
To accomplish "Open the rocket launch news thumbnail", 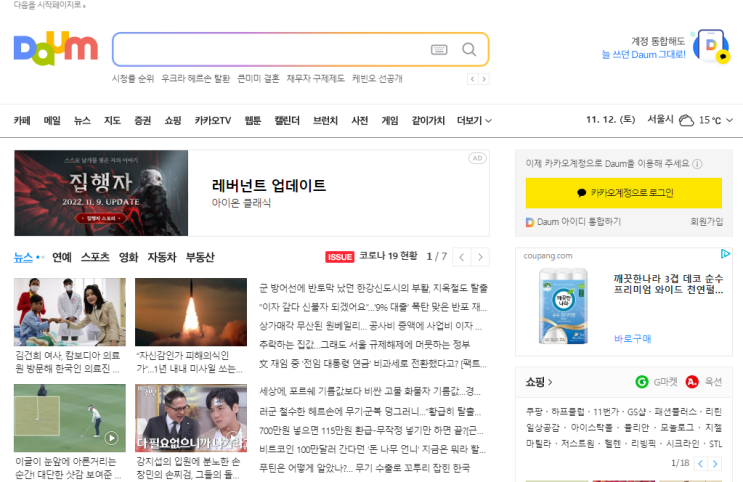I will (191, 312).
